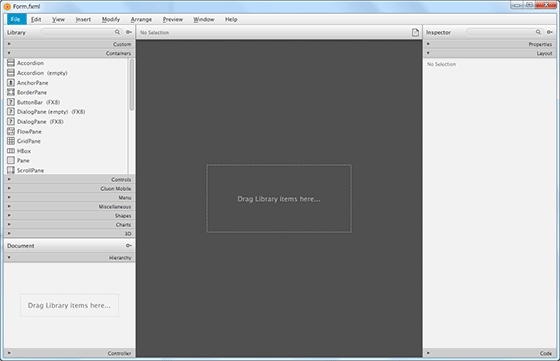
Task: Click the center 'Drag Library items here...' area
Action: tap(279, 199)
